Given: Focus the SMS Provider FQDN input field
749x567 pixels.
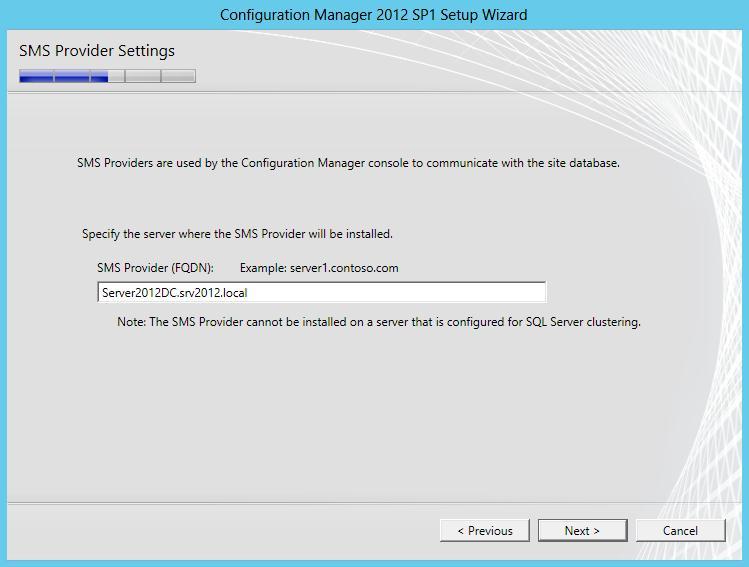Looking at the screenshot, I should 321,292.
